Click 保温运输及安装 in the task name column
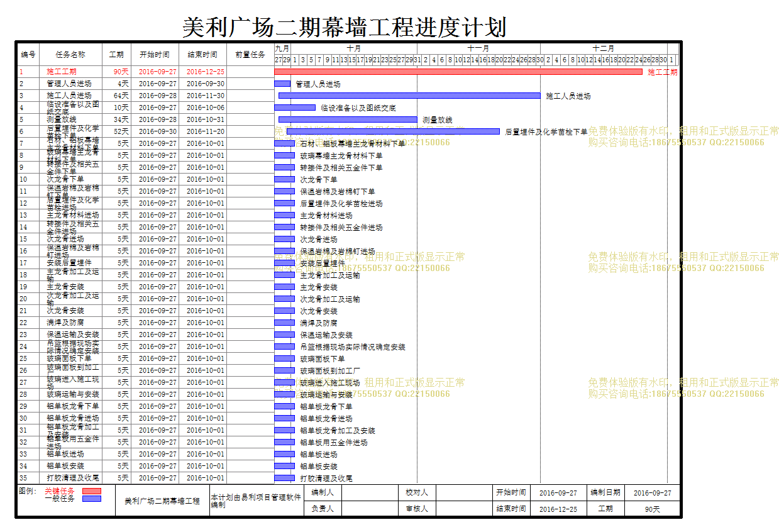Viewport: 779px width, 532px height. (73, 335)
